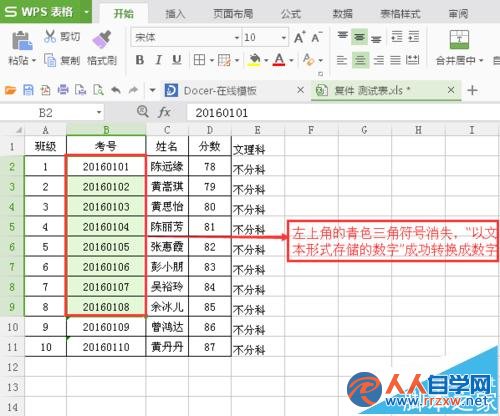500x416 pixels.
Task: Select column F header
Action: coord(311,130)
